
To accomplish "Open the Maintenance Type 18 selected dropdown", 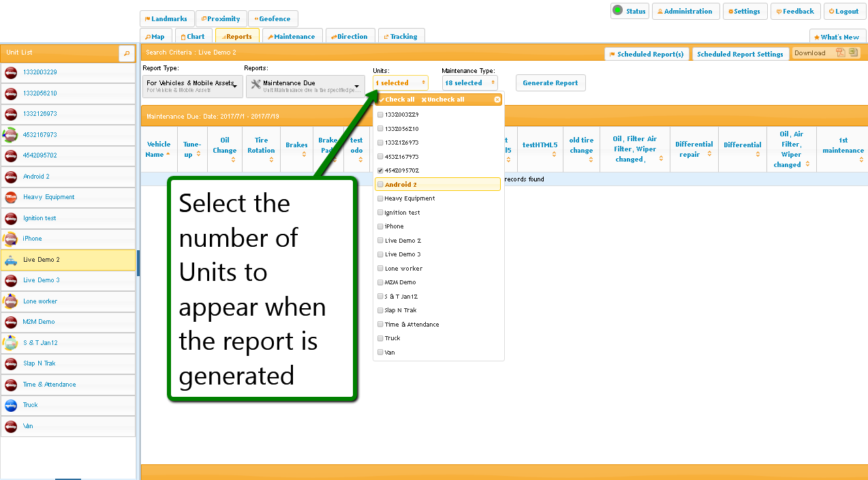I will pos(469,83).
